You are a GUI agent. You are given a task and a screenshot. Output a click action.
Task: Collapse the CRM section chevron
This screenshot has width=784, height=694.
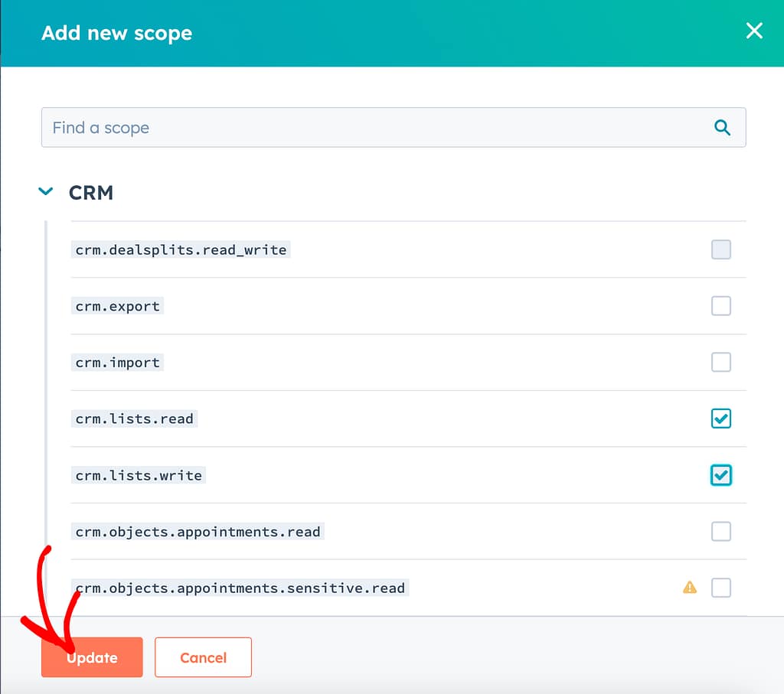pyautogui.click(x=45, y=191)
